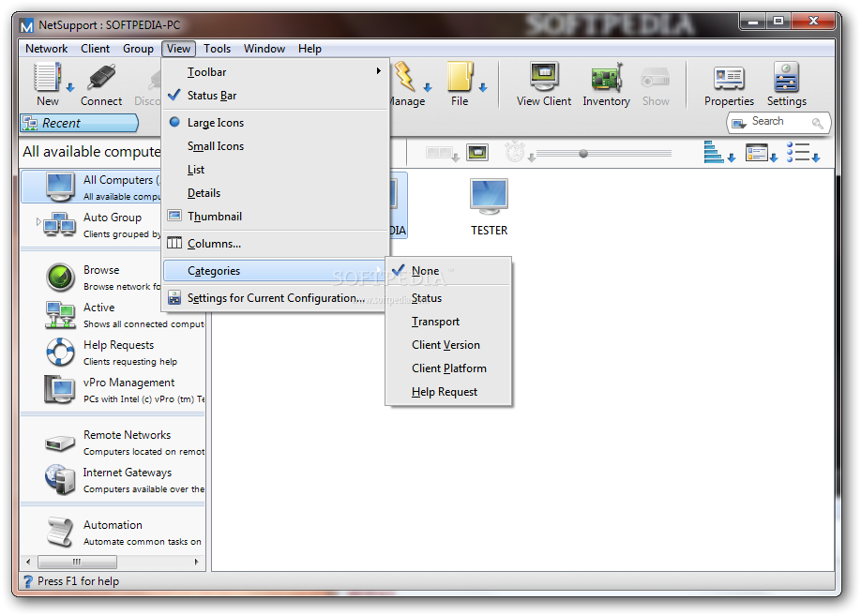
Task: Expand the Toolbar submenu
Action: [x=275, y=72]
